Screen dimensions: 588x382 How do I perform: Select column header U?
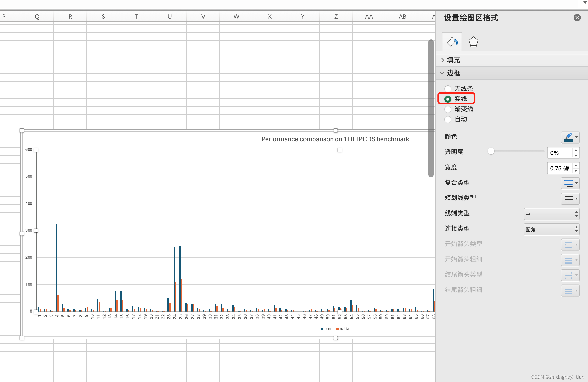(170, 17)
